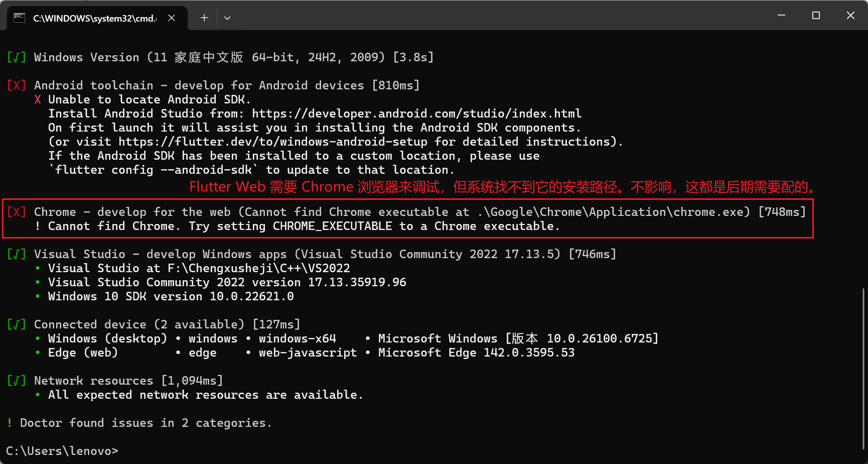Screen dimensions: 868x464
Task: Open a new terminal tab with plus button
Action: pyautogui.click(x=204, y=18)
